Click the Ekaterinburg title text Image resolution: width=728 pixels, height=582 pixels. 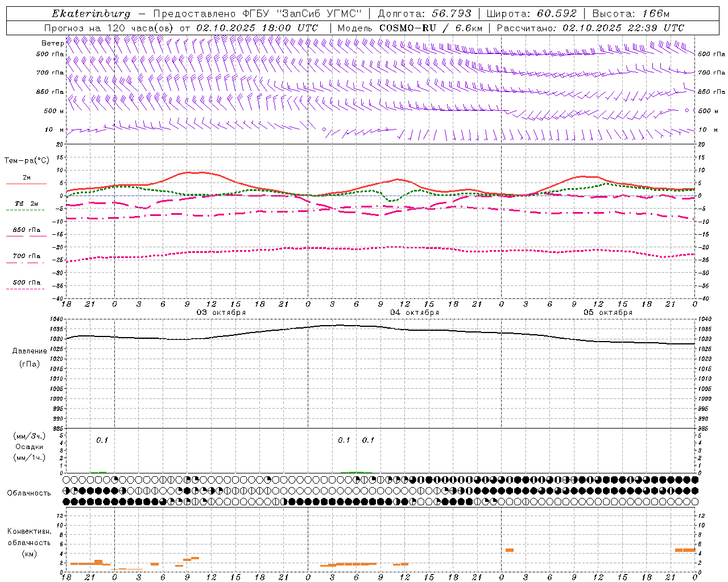(91, 14)
